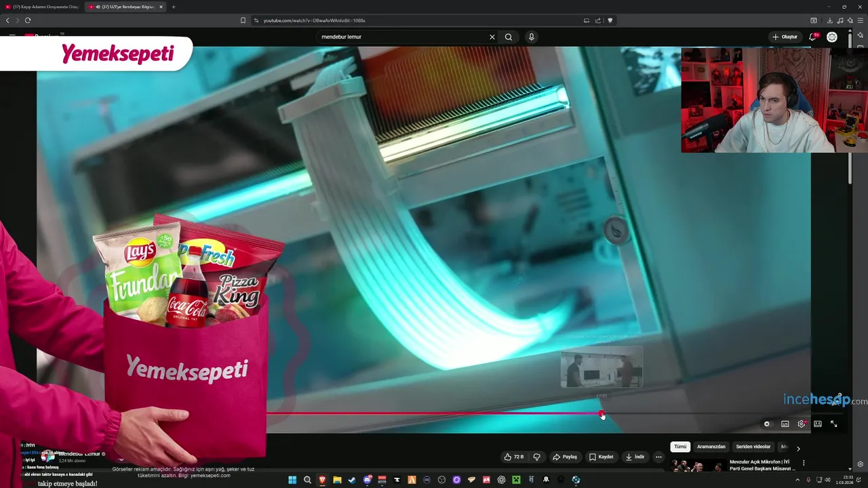Open video settings gear
Viewport: 868px width, 488px height.
(802, 424)
